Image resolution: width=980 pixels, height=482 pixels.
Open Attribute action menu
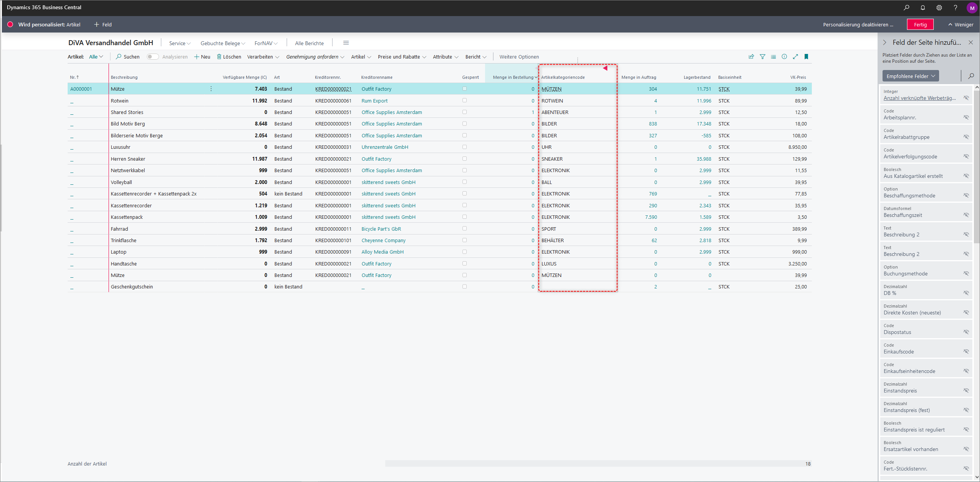446,57
